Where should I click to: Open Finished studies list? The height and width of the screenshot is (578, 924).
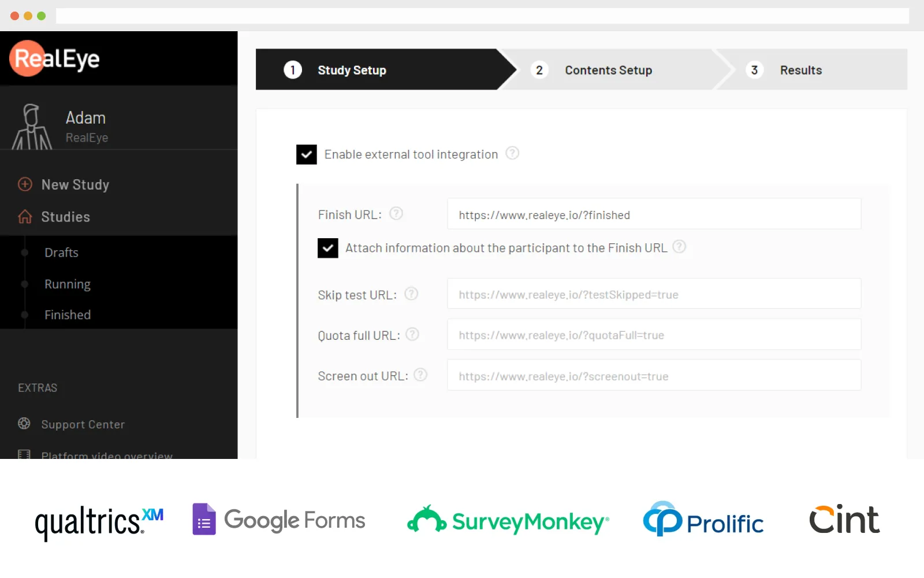pos(68,315)
